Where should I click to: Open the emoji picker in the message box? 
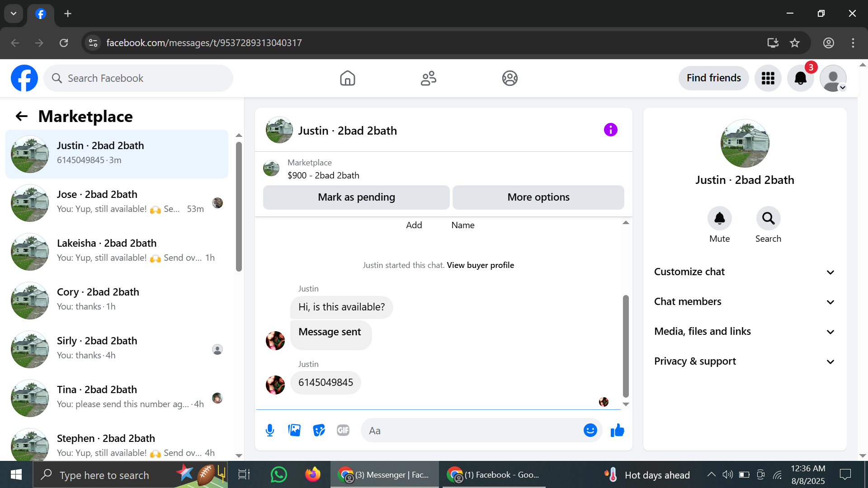[590, 431]
